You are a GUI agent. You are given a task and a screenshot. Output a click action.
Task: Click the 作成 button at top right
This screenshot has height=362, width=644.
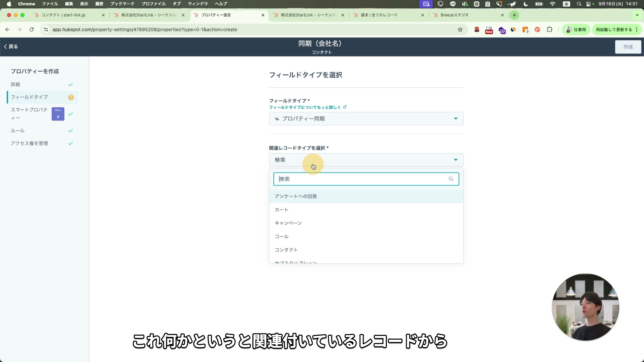click(628, 47)
